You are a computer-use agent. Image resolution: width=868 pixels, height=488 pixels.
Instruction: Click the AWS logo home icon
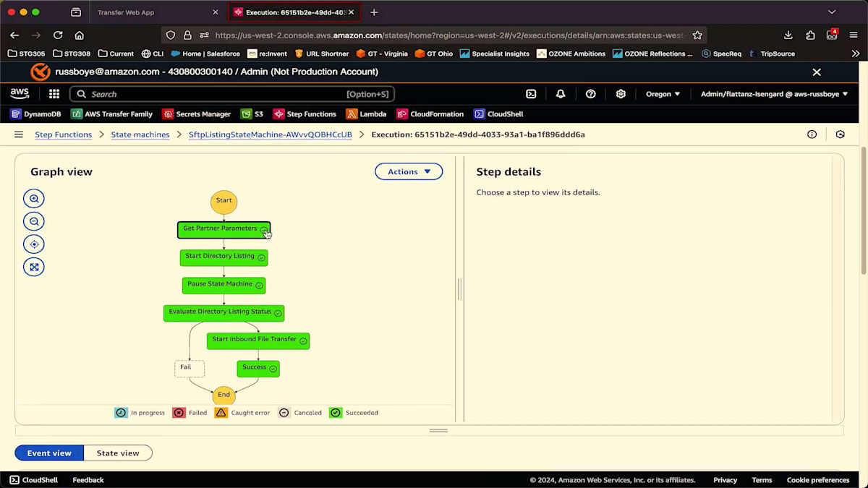pos(20,94)
